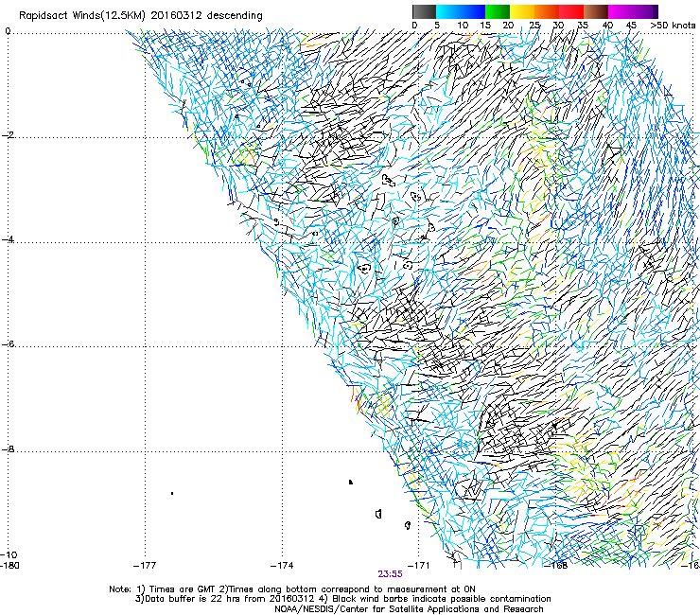Screen dimensions: 700x615
Task: Click the longitude label '-180'
Action: (x=9, y=566)
